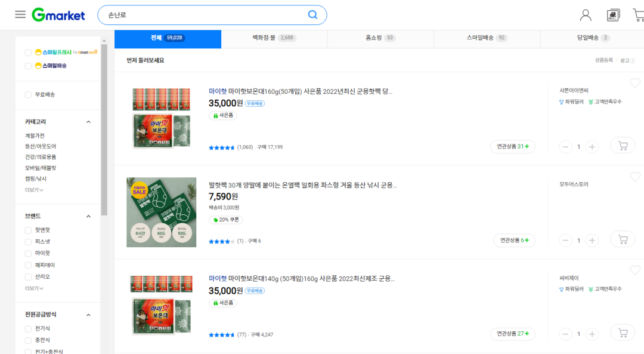The image size is (644, 354).
Task: Check the 핫앤핫 brand checkbox
Action: coord(28,230)
